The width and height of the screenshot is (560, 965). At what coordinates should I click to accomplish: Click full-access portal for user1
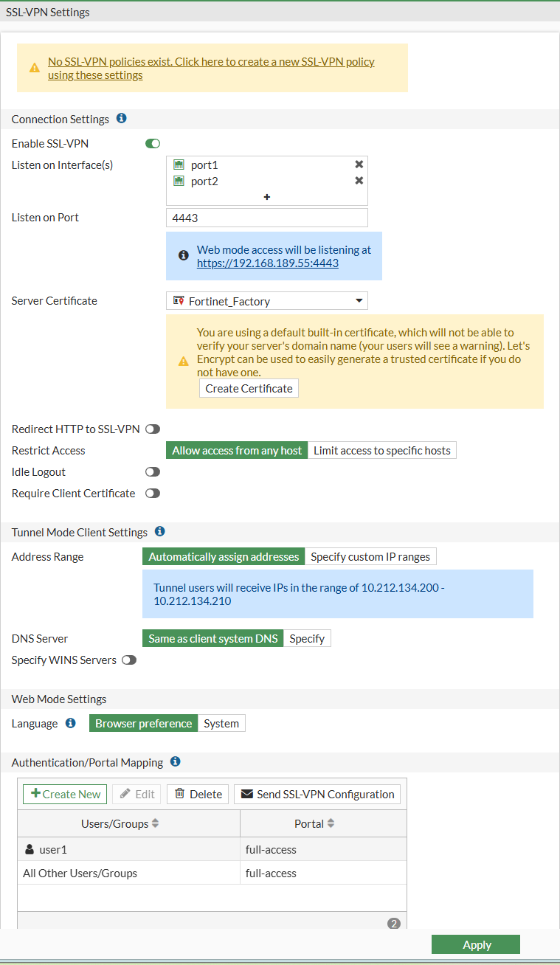pyautogui.click(x=271, y=849)
